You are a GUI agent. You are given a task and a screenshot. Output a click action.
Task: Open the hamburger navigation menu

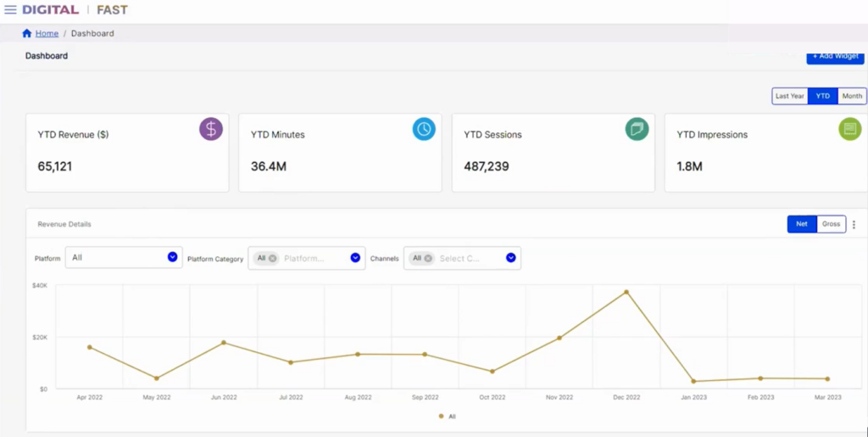11,10
